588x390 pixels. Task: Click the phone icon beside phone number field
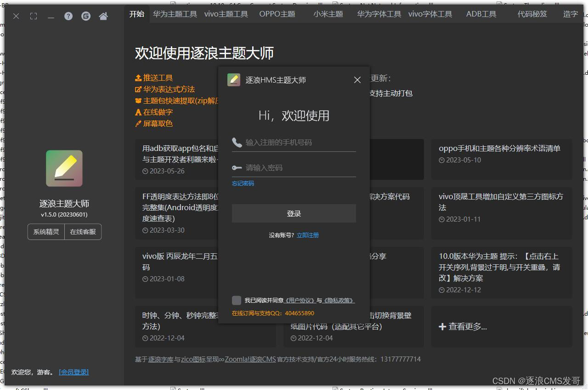pos(237,142)
